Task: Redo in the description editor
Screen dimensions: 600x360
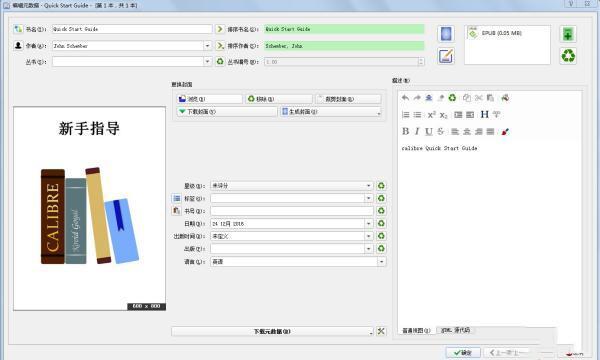Action: 417,98
